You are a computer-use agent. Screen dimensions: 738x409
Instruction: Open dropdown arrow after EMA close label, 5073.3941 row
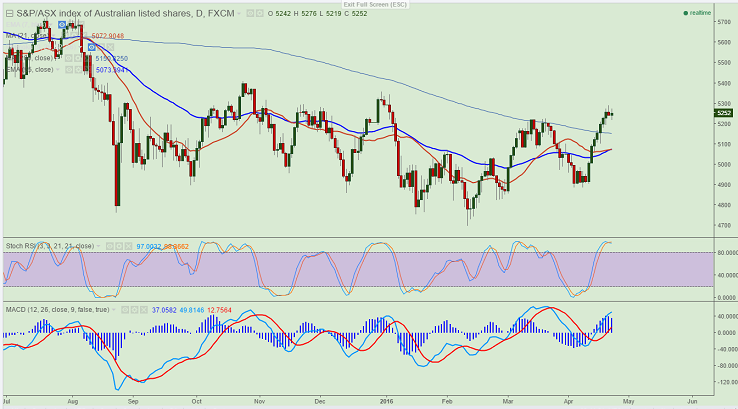pos(57,70)
